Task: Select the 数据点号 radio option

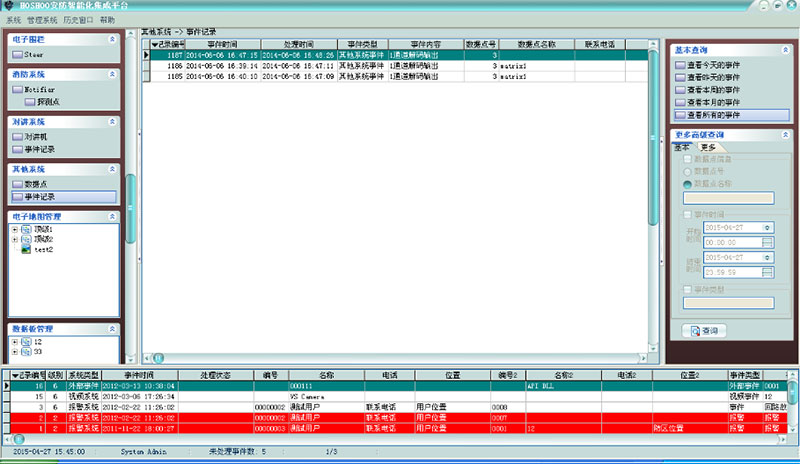Action: tap(685, 171)
